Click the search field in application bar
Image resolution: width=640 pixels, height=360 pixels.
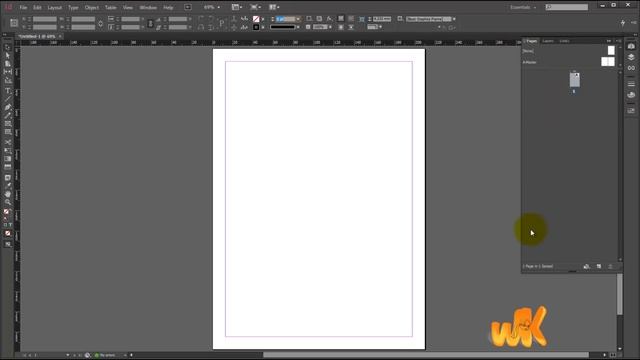[x=567, y=7]
